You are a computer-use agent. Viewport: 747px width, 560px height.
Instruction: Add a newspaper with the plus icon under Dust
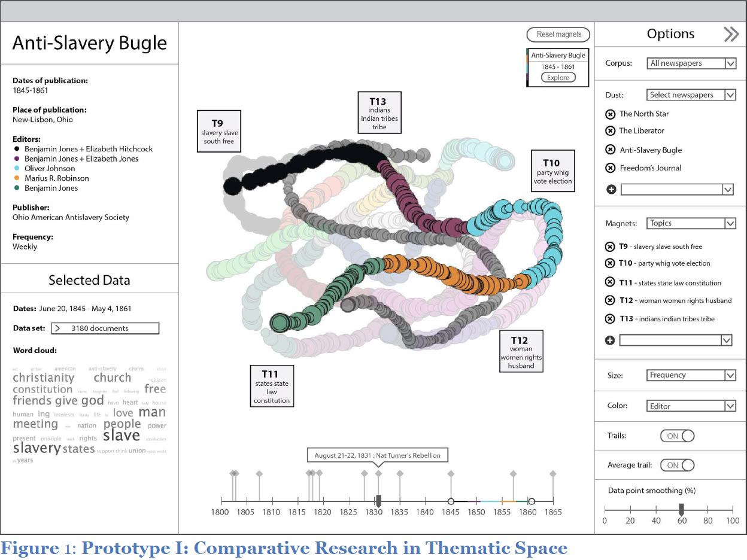611,190
